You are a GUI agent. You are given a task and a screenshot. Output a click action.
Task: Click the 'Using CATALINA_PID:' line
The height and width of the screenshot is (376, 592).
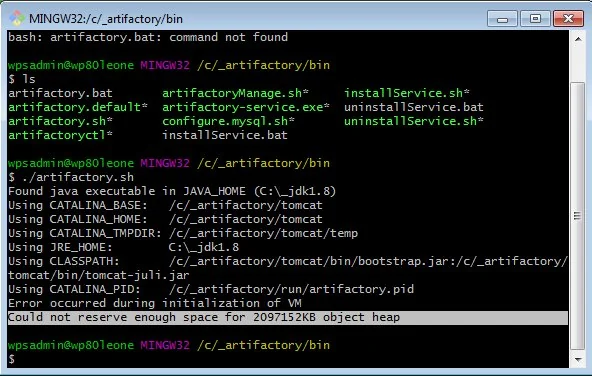[211, 289]
